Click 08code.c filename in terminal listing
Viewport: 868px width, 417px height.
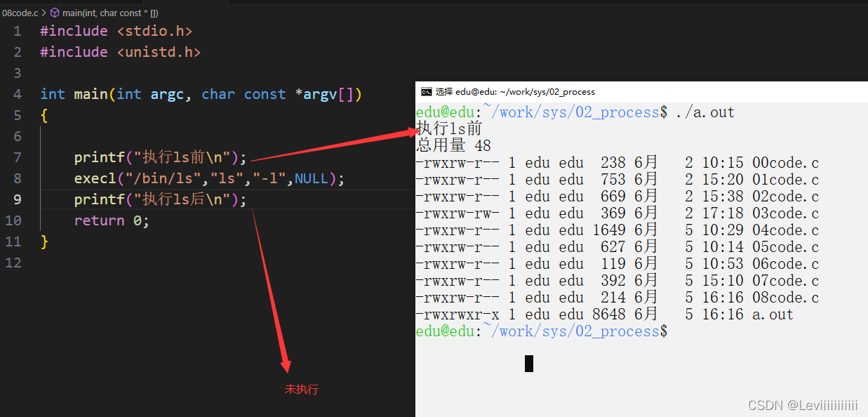pos(785,298)
